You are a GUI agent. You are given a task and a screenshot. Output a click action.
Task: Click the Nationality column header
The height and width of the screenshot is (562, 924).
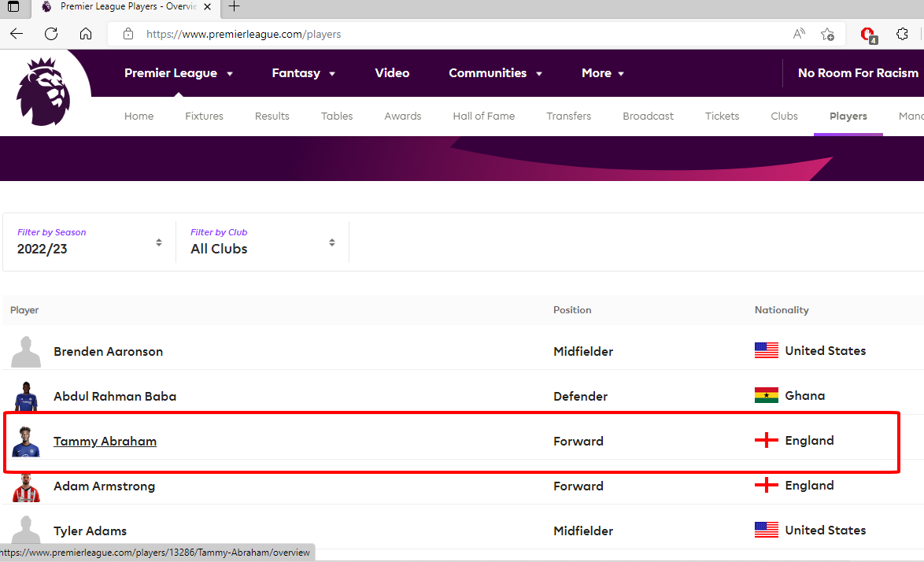pyautogui.click(x=782, y=310)
